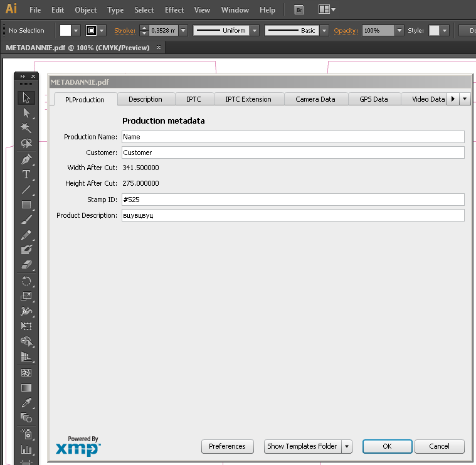Select the Blend tool
Viewport: 476px width, 465px height.
26,418
